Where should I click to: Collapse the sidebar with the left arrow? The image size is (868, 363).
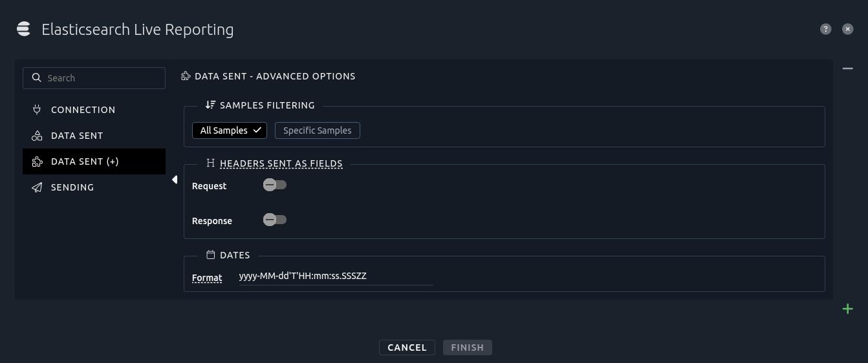(x=175, y=180)
